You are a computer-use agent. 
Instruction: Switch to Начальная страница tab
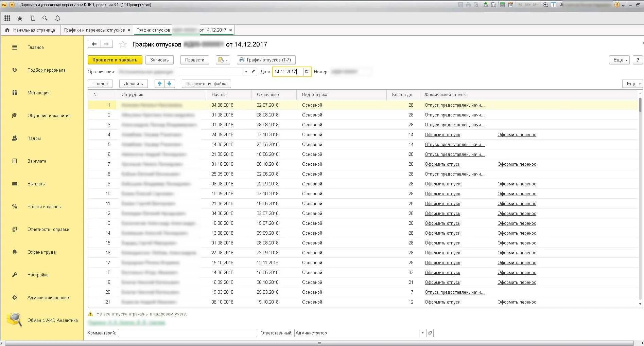[30, 30]
